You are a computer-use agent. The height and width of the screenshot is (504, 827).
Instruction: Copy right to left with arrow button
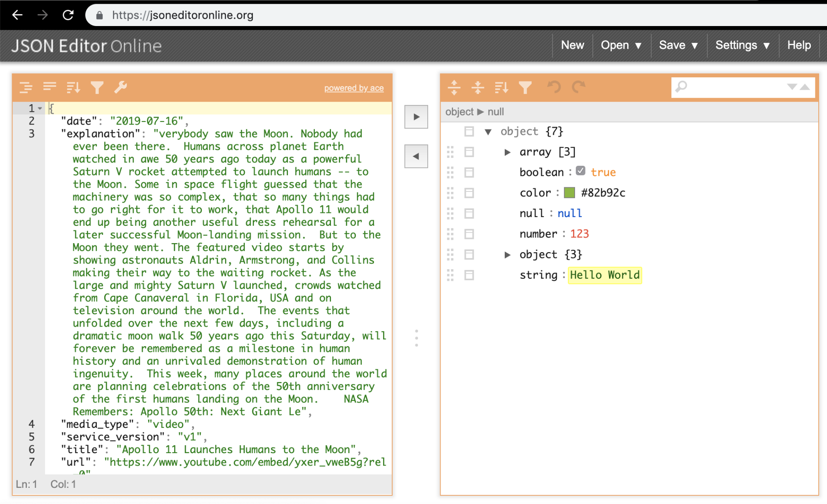click(x=416, y=156)
